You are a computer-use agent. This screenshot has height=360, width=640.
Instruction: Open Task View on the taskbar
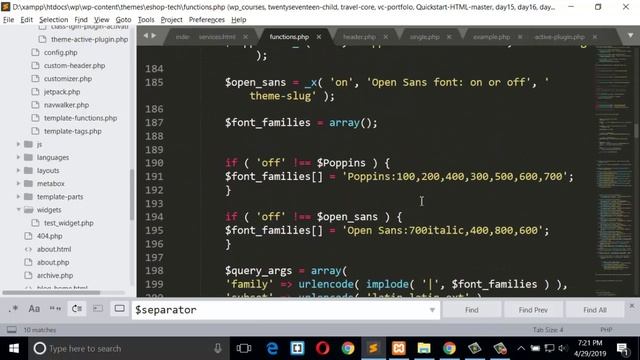click(x=244, y=348)
